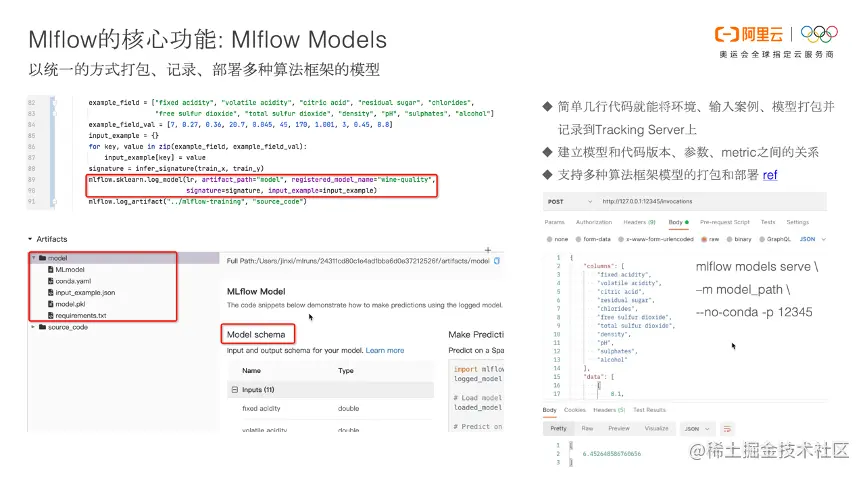Click the Make Predictions heading
The height and width of the screenshot is (477, 866).
pos(476,335)
